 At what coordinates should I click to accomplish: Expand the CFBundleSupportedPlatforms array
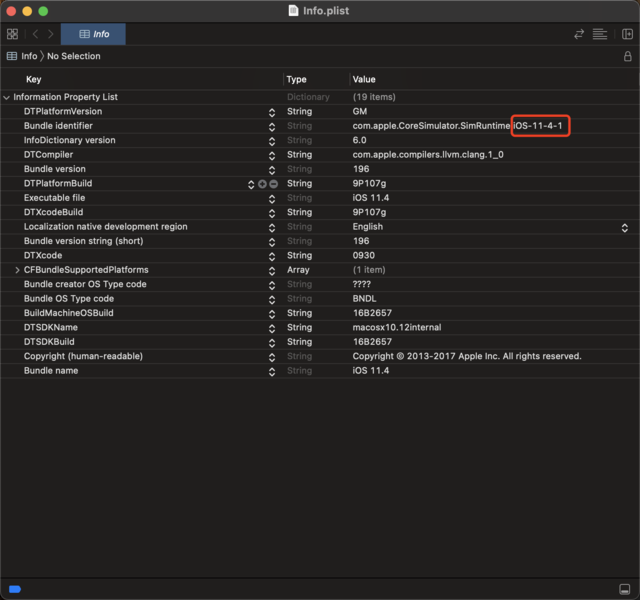pyautogui.click(x=17, y=270)
